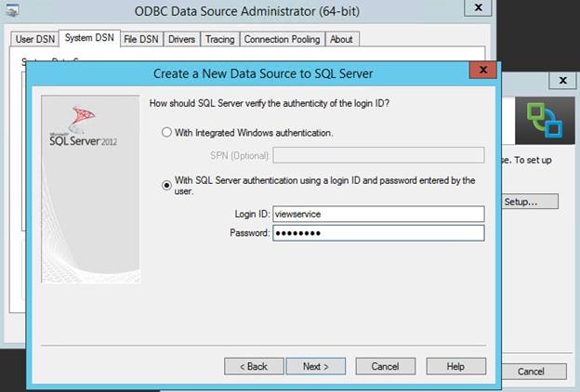The width and height of the screenshot is (580, 392).
Task: Click the Next button
Action: [316, 366]
